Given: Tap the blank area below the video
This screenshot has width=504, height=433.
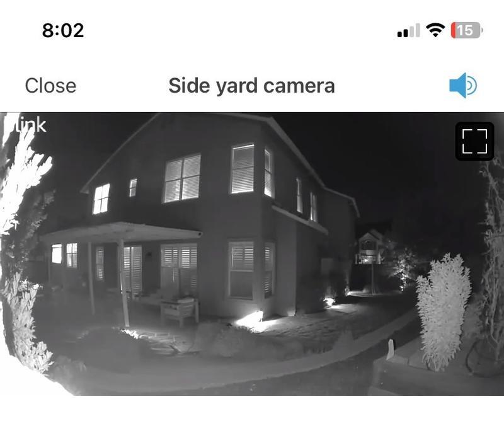Looking at the screenshot, I should [252, 414].
